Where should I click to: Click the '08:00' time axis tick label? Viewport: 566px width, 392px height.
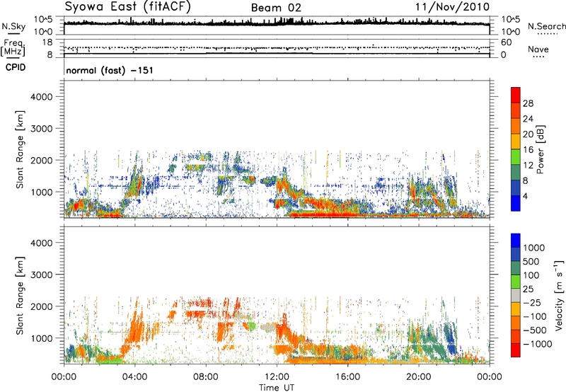[205, 377]
